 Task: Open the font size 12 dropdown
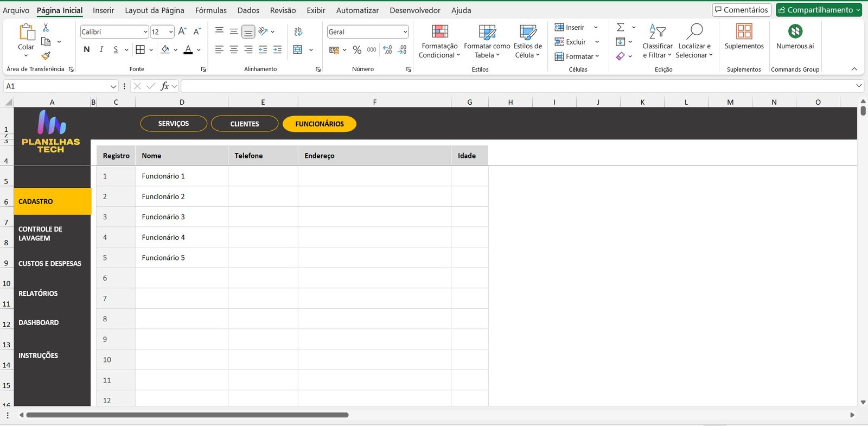pyautogui.click(x=171, y=32)
